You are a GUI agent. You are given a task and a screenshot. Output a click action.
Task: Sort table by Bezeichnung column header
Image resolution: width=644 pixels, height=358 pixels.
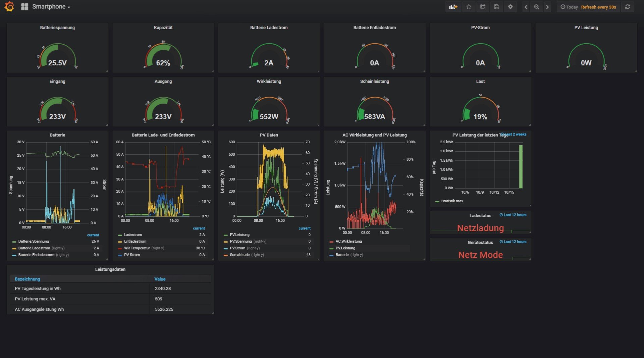[28, 279]
